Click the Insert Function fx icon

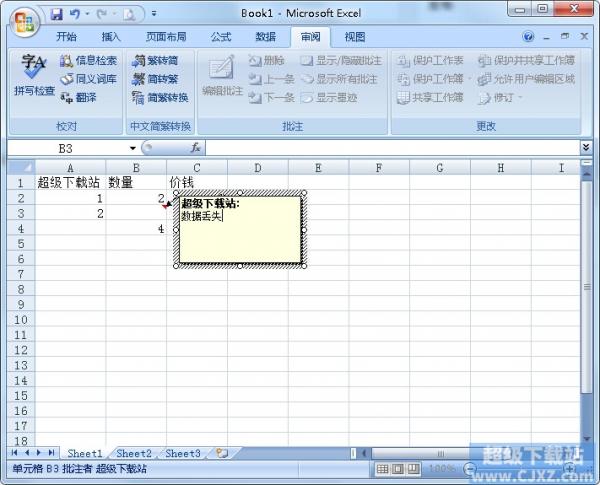tap(196, 147)
